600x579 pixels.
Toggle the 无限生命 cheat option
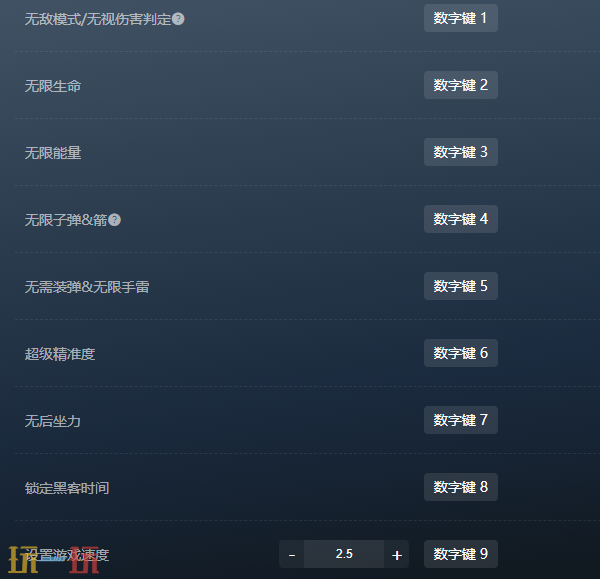pos(53,86)
